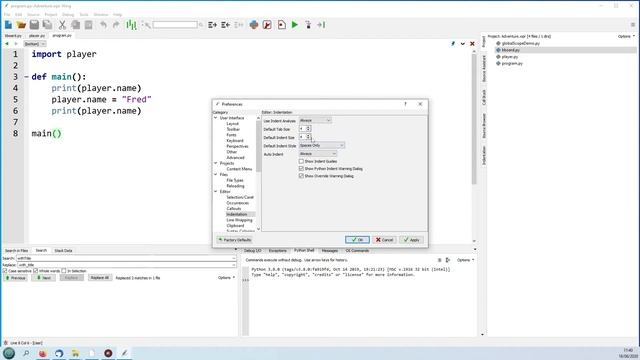Screen dimensions: 640x360
Task: Click Apply in the Preferences dialog
Action: click(411, 240)
